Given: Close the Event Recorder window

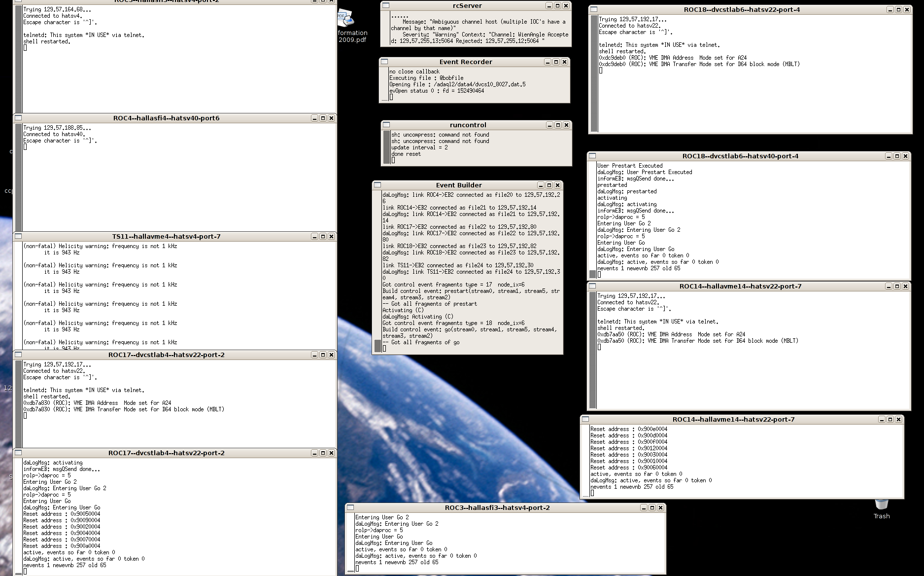Looking at the screenshot, I should 564,62.
